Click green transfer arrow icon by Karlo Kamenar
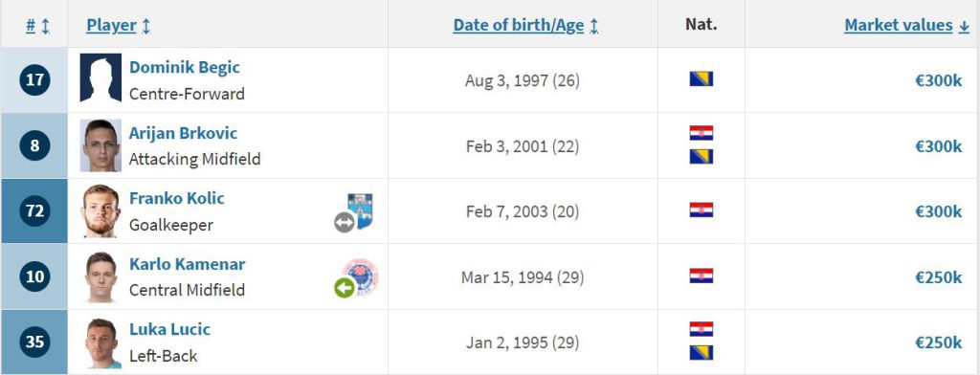 tap(345, 288)
